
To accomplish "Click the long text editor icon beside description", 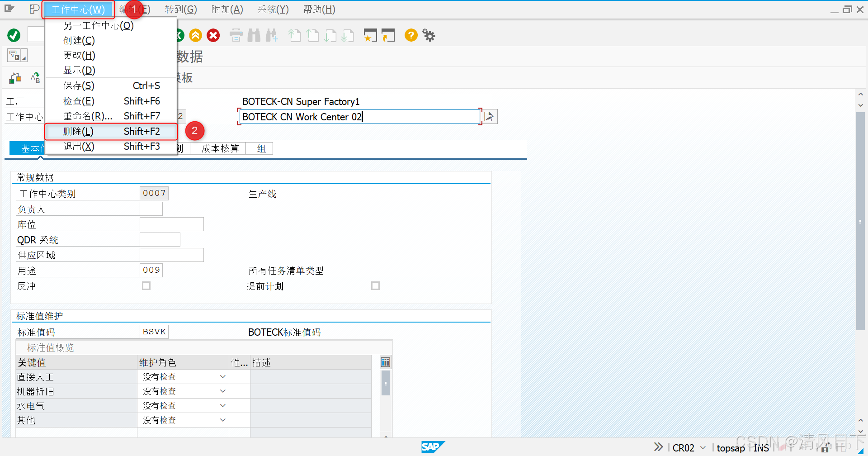I will coord(490,117).
